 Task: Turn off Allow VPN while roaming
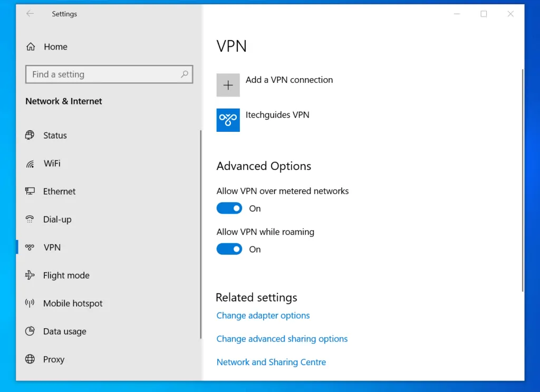pos(229,249)
